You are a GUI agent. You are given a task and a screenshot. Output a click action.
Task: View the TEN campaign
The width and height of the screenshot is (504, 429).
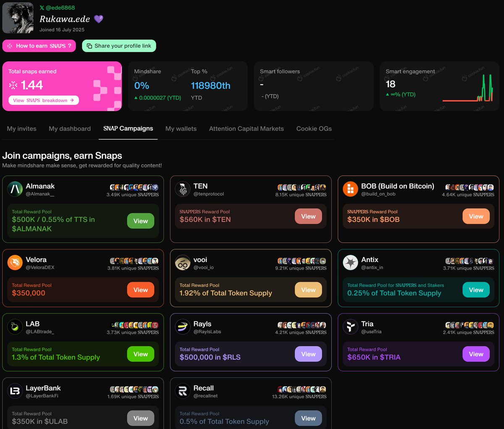click(x=308, y=216)
